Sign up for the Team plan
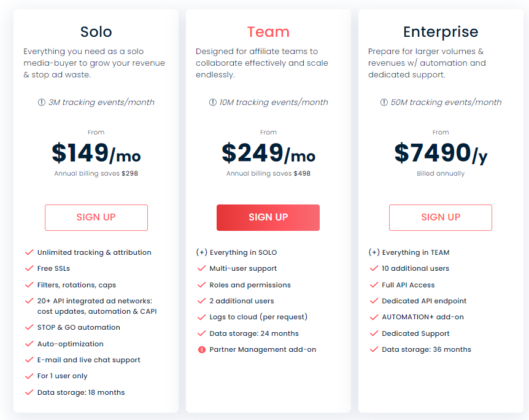529x420 pixels. (268, 217)
